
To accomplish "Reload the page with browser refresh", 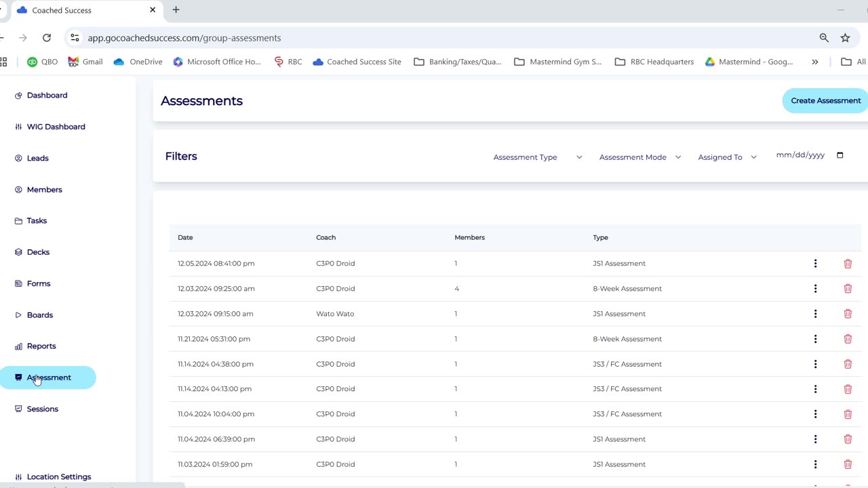I will pos(47,38).
